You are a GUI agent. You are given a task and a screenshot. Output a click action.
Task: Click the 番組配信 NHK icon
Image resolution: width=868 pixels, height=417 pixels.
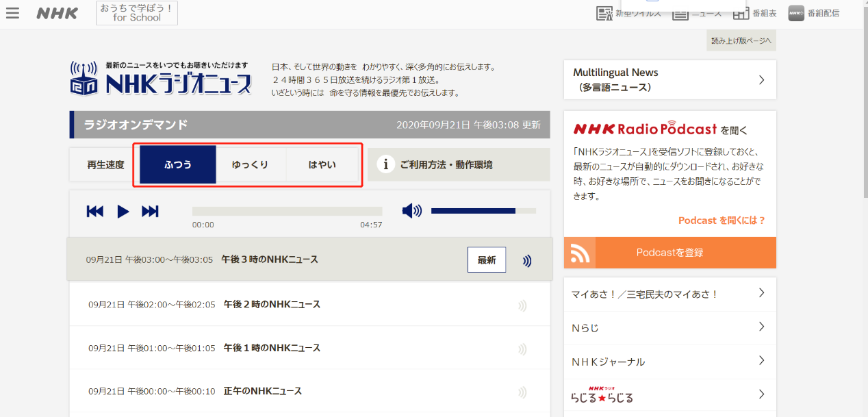[796, 13]
